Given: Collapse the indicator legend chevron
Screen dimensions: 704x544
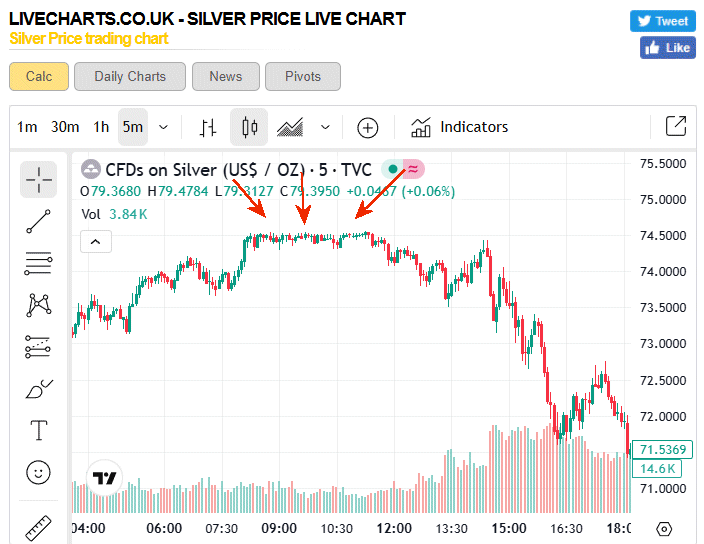Looking at the screenshot, I should [x=96, y=241].
